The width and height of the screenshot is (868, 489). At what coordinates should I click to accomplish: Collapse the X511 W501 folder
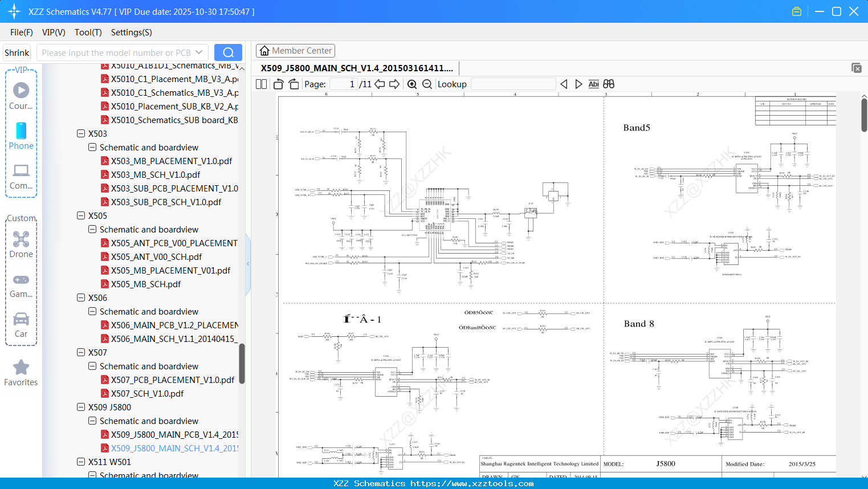[81, 462]
